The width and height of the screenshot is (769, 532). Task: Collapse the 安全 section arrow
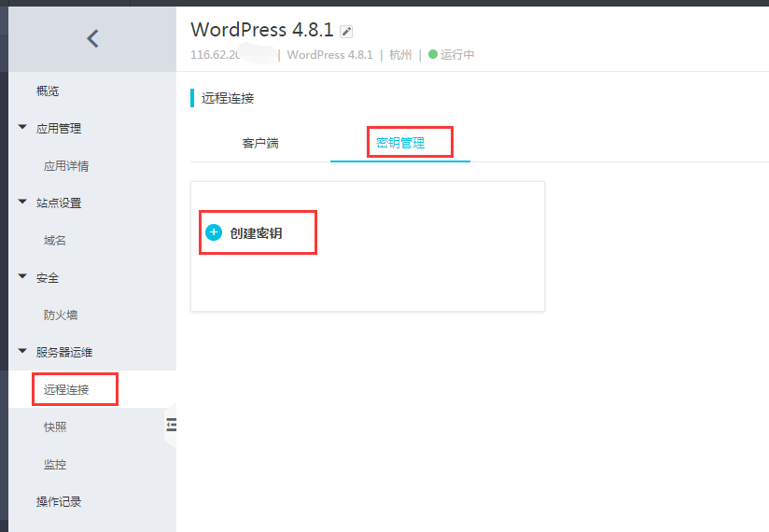pos(22,276)
